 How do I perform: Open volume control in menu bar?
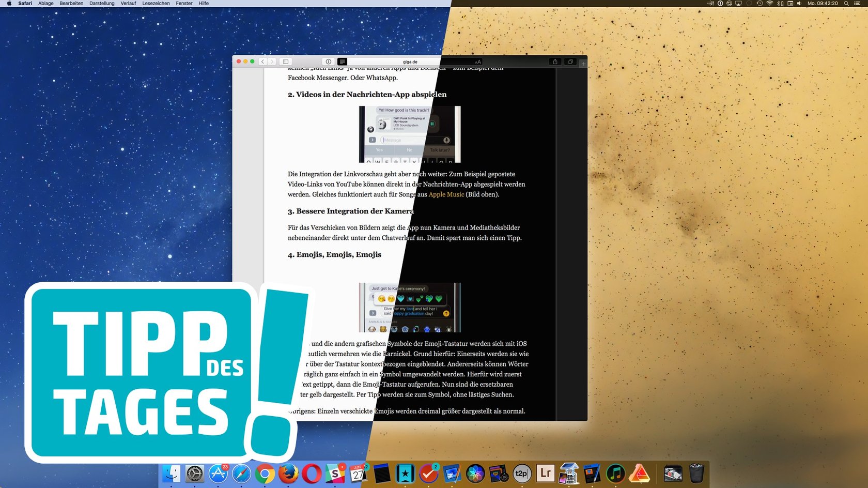[799, 3]
